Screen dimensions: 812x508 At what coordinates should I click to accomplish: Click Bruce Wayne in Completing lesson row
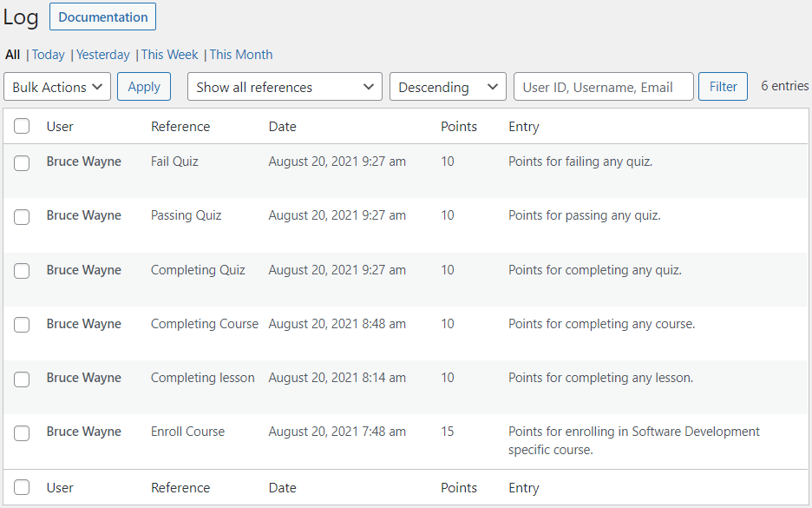83,378
